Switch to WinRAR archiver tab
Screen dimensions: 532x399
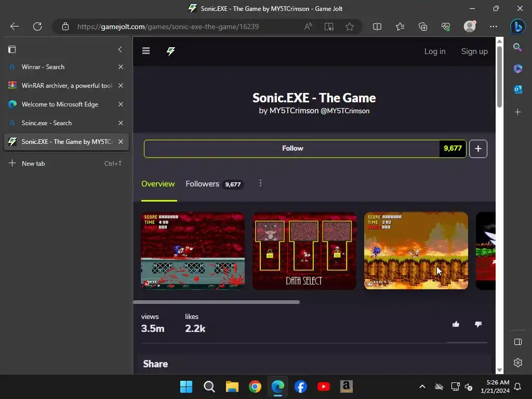62,86
